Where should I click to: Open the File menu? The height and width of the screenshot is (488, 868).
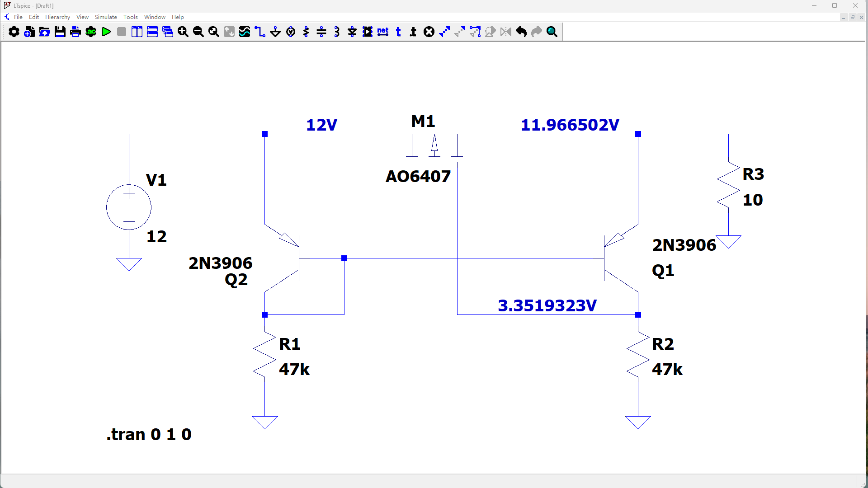coord(18,17)
